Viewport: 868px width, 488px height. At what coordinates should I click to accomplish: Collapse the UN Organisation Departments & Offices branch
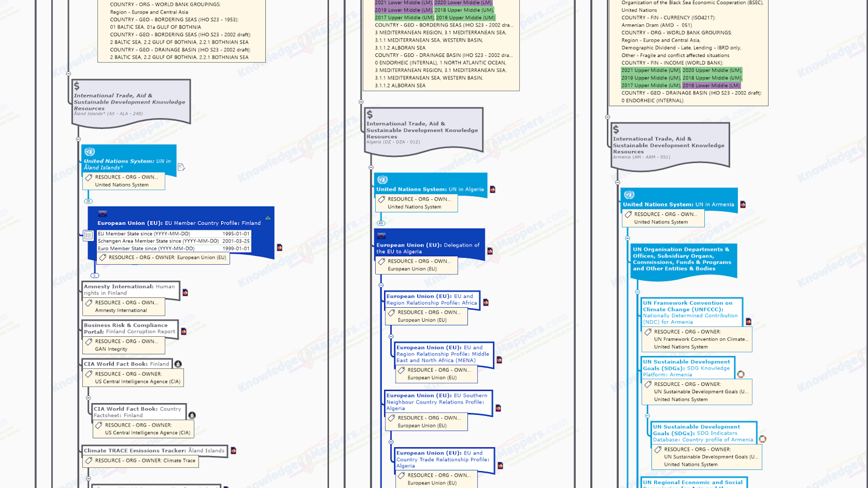tap(637, 292)
